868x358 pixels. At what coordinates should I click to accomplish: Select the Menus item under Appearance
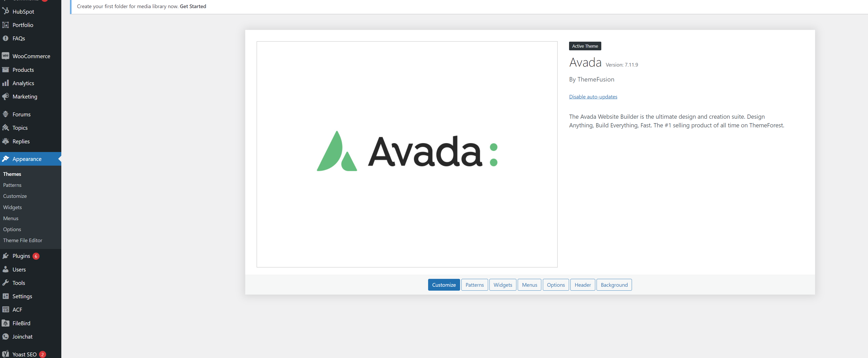pyautogui.click(x=10, y=218)
